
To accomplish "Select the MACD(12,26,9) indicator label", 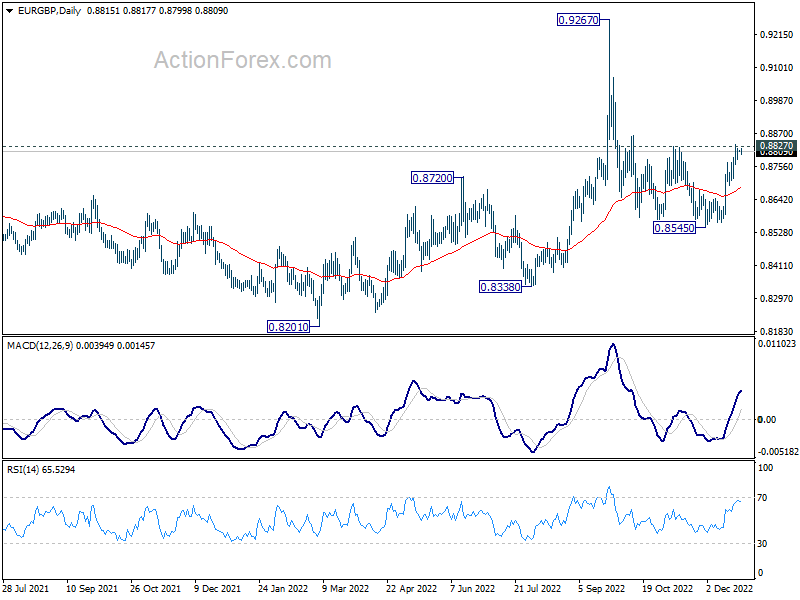I will tap(40, 345).
